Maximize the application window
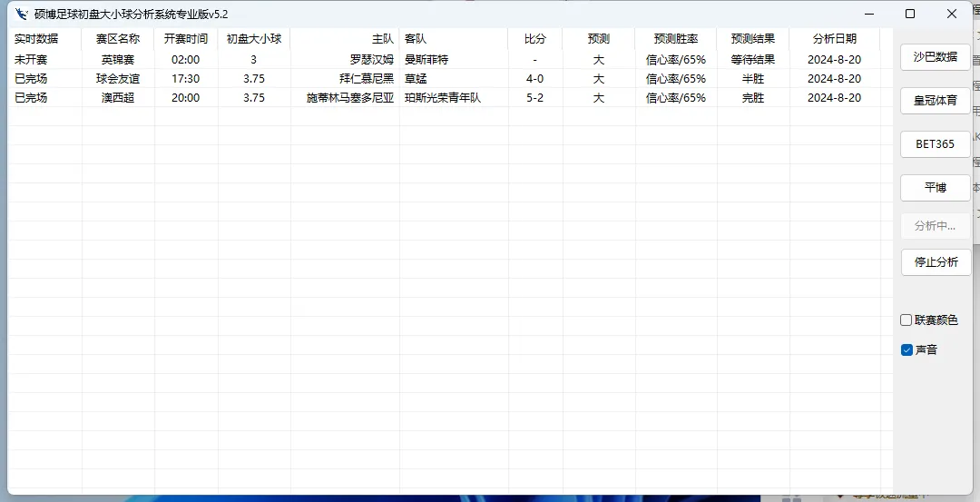Image resolution: width=980 pixels, height=502 pixels. point(910,14)
